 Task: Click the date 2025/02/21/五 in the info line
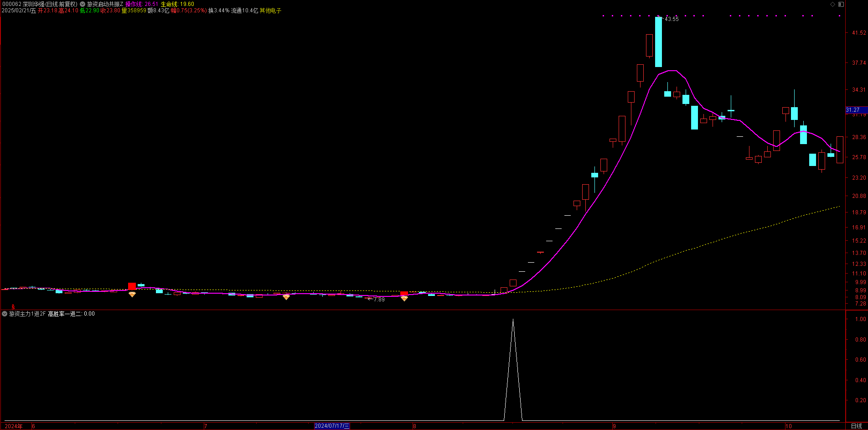point(19,10)
